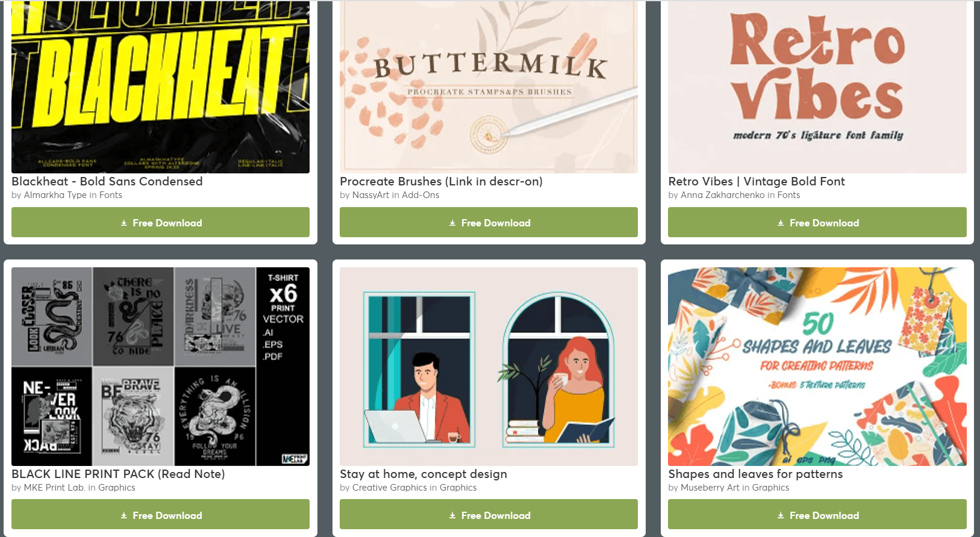Free Download Stay at home concept design
The width and height of the screenshot is (980, 537).
click(x=488, y=515)
